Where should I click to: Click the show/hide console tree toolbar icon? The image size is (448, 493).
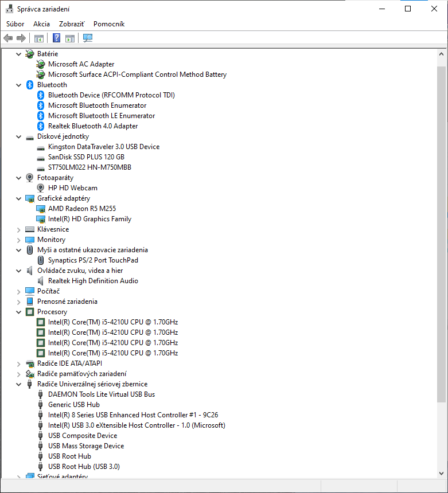[x=39, y=38]
